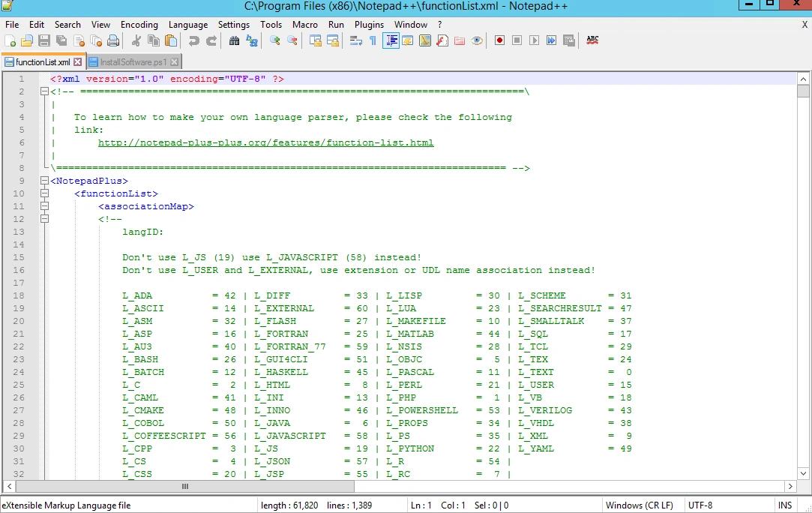Open Find with the binoculars icon
This screenshot has height=513, width=812.
coord(234,41)
